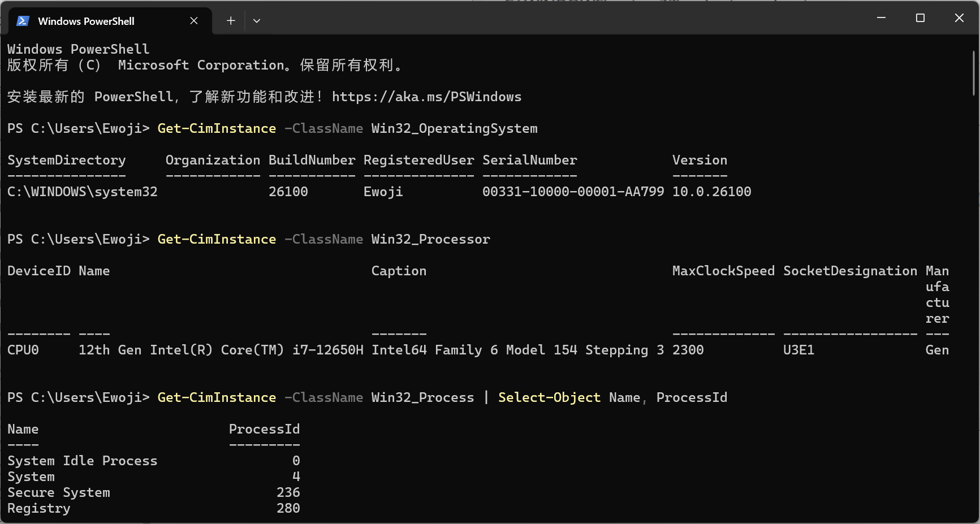Click the SerialNumber column header

click(x=530, y=160)
